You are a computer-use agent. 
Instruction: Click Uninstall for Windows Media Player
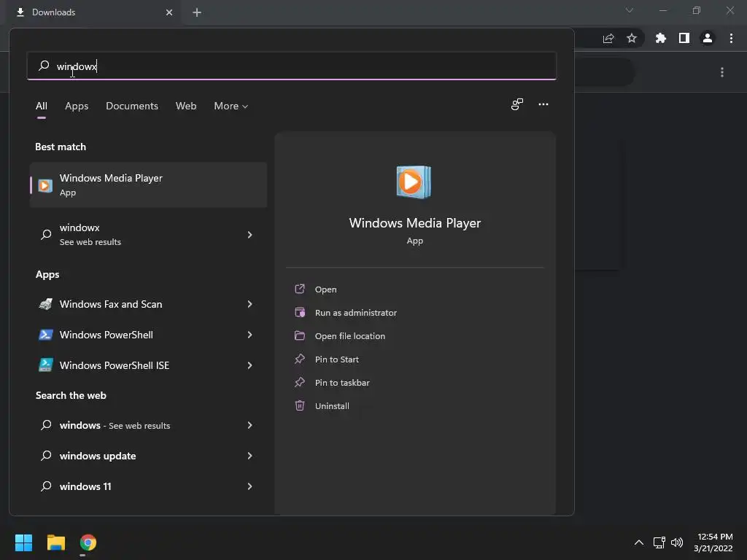tap(332, 405)
